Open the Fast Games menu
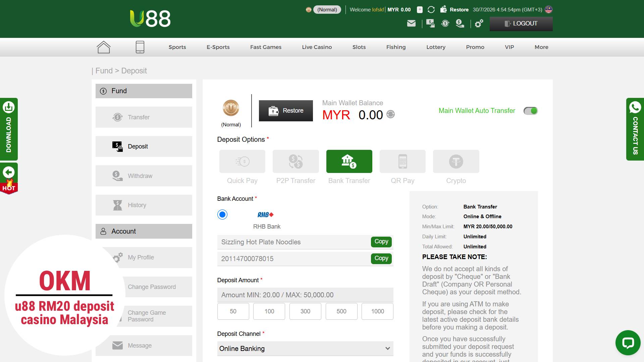 click(x=266, y=47)
